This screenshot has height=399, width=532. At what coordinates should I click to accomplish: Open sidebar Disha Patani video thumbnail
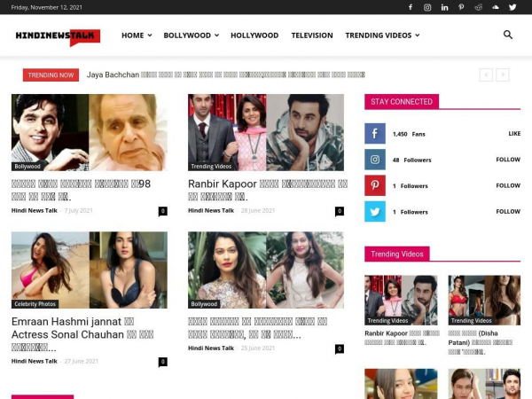[484, 301]
